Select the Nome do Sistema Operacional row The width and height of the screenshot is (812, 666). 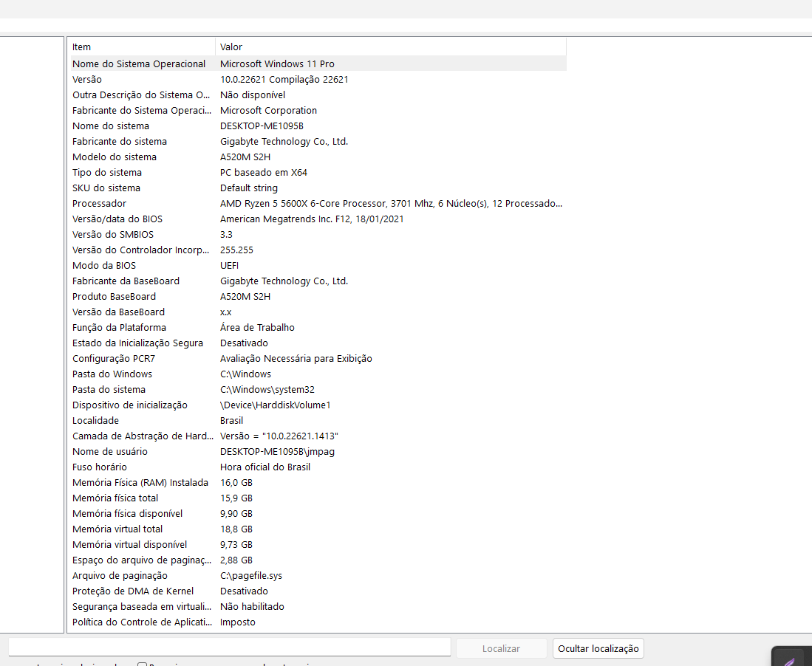[x=318, y=63]
